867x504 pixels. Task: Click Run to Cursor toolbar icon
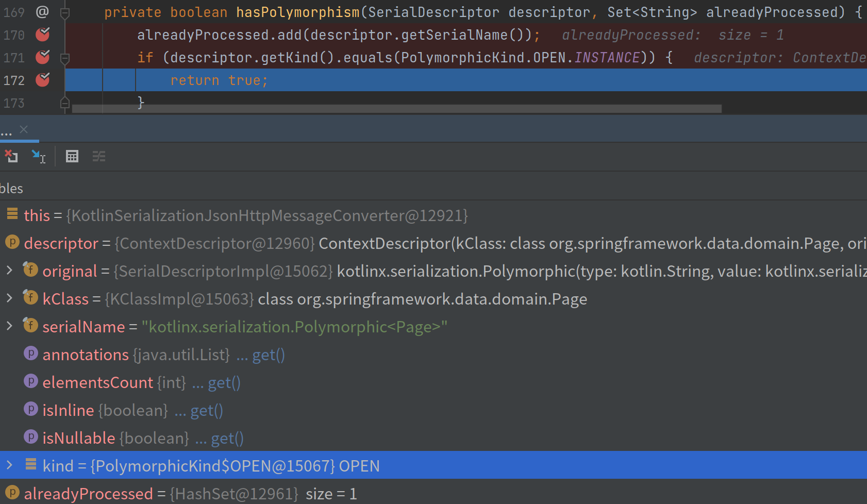[x=39, y=156]
